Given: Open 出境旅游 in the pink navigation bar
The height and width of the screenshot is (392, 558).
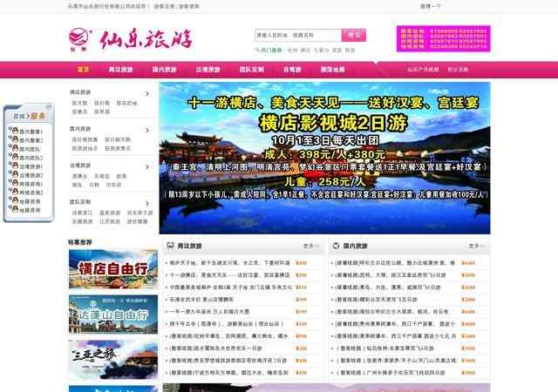Looking at the screenshot, I should 208,70.
